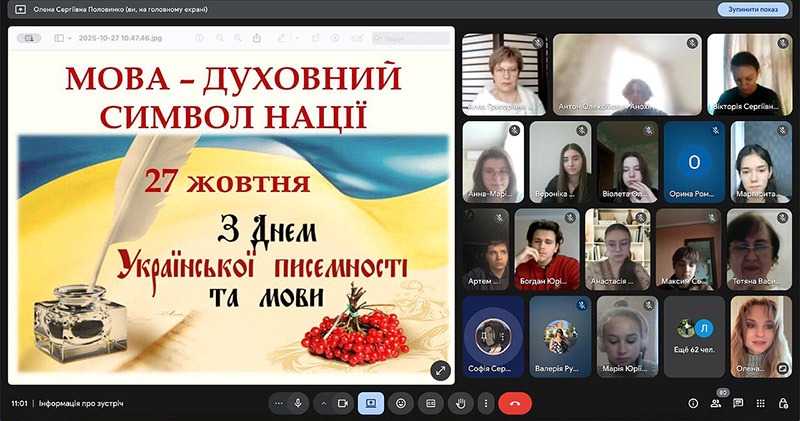The image size is (800, 421).
Task: Open the emoji reactions panel
Action: pyautogui.click(x=401, y=403)
